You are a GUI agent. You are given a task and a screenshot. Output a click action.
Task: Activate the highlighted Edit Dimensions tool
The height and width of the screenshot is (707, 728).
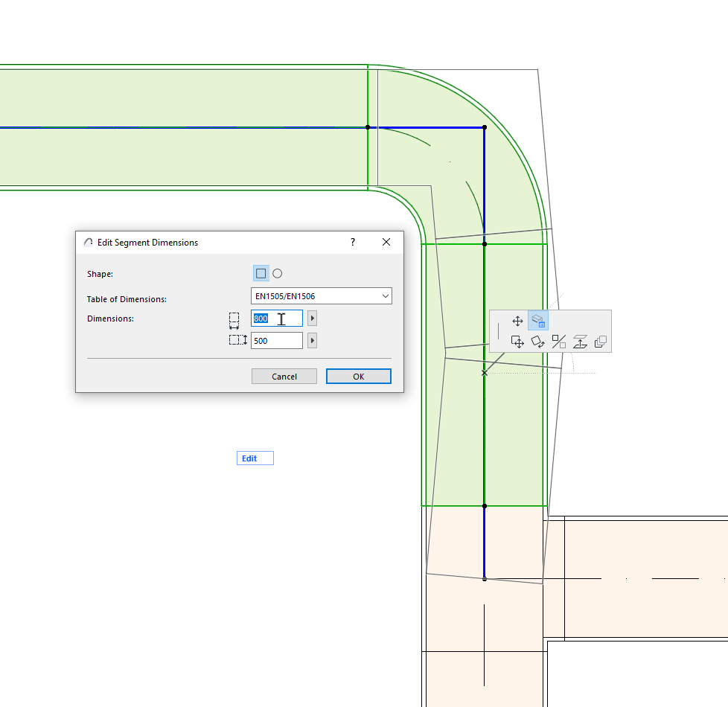[x=538, y=321]
